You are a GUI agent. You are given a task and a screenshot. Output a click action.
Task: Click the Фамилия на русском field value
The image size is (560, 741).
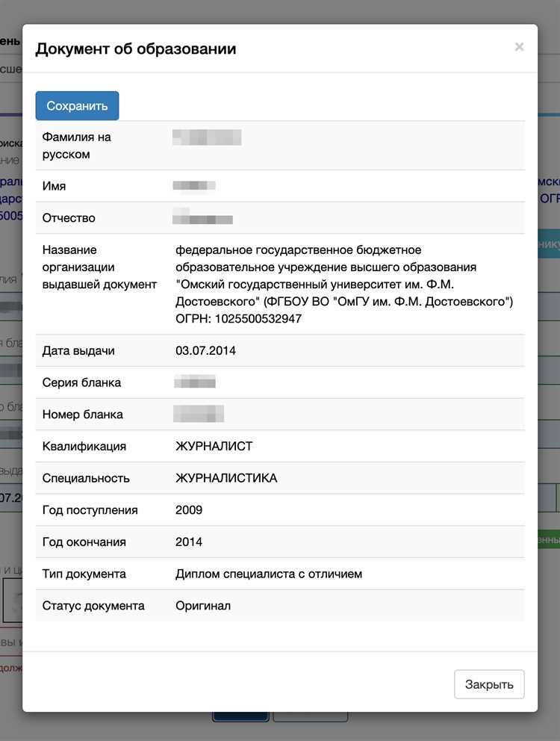coord(208,137)
